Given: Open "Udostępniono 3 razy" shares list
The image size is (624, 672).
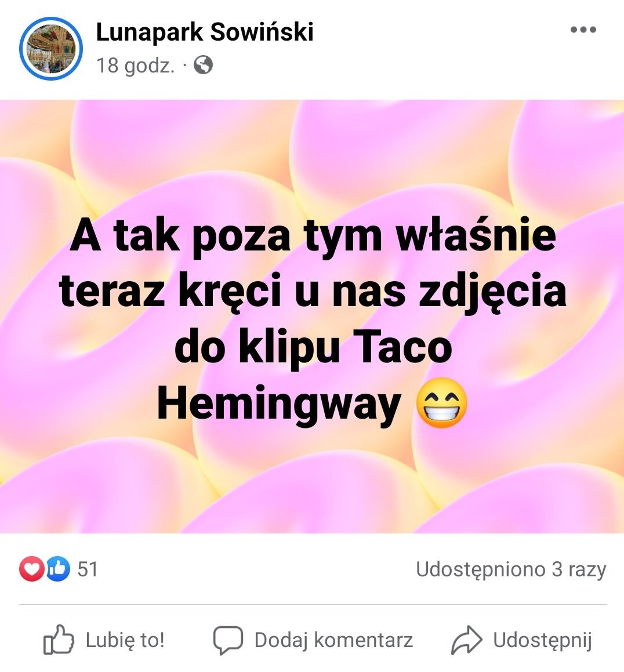Looking at the screenshot, I should click(511, 569).
